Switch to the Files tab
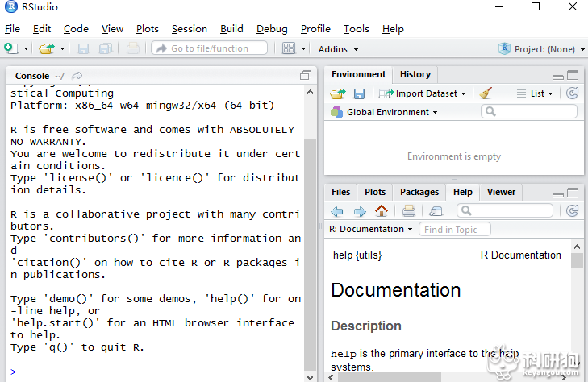This screenshot has width=588, height=382. pyautogui.click(x=340, y=192)
